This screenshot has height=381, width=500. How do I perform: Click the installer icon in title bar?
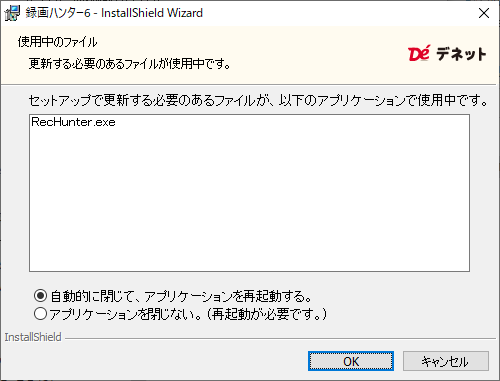click(12, 13)
